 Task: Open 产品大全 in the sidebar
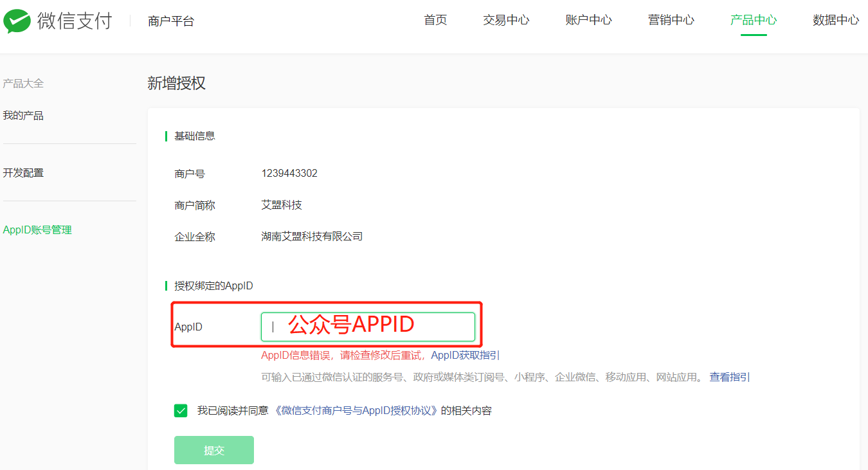[x=23, y=84]
